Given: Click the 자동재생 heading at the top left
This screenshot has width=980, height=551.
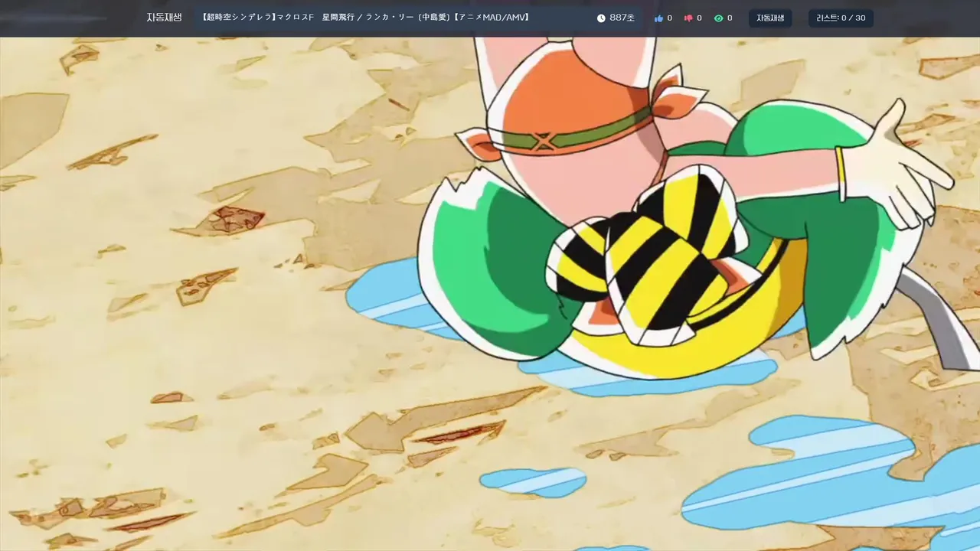Looking at the screenshot, I should pos(165,18).
